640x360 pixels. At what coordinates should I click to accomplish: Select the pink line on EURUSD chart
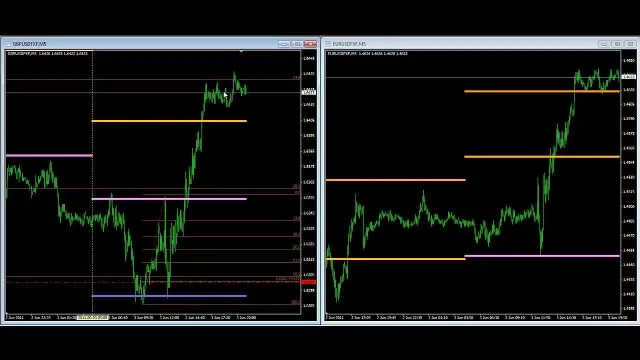pos(542,256)
